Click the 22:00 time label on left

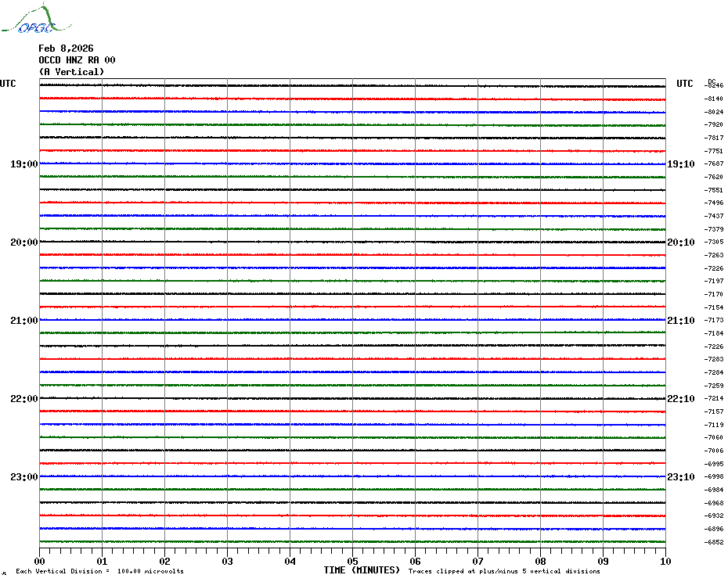click(x=23, y=399)
